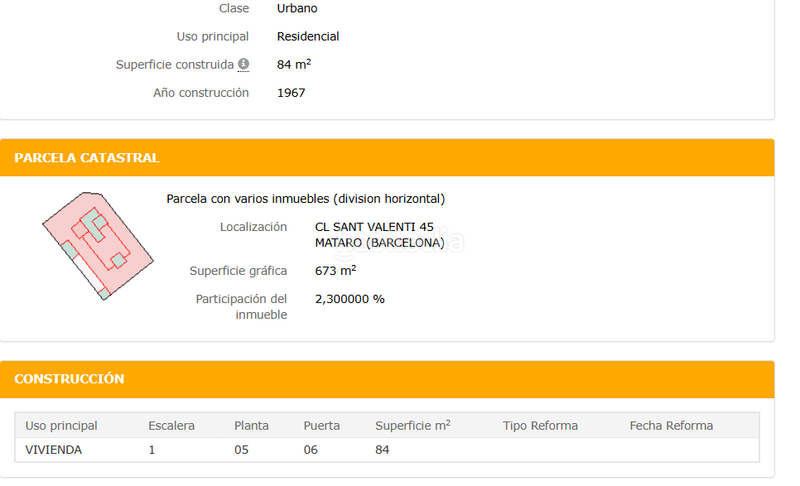This screenshot has width=800, height=486.
Task: Click the Fecha Reforma column header
Action: click(x=671, y=425)
